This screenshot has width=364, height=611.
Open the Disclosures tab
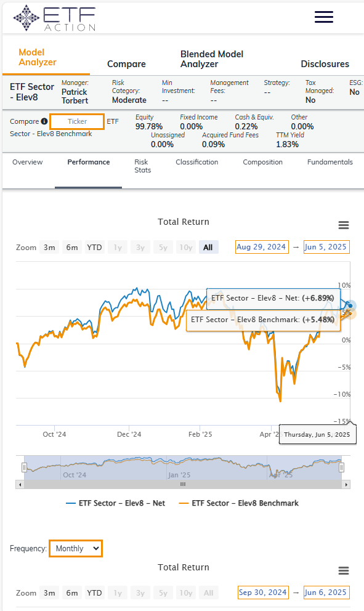pos(325,64)
